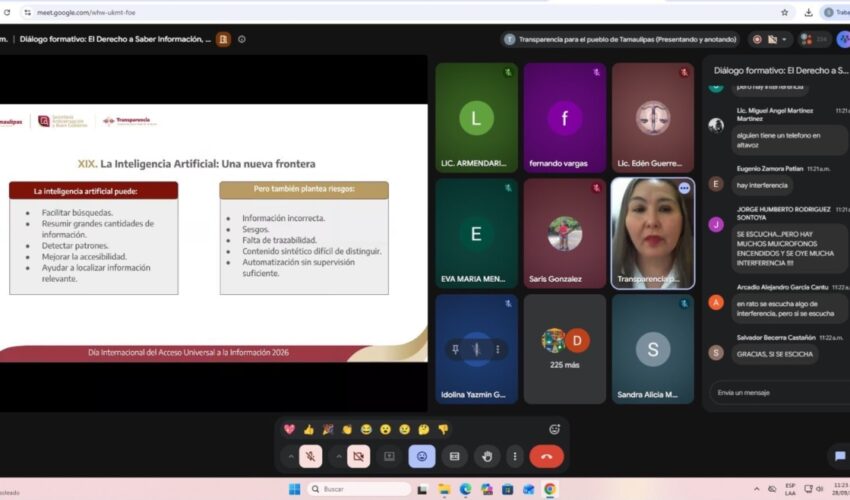The height and width of the screenshot is (500, 850).
Task: Select LIC. ARMENDARI participant tile
Action: (x=476, y=118)
